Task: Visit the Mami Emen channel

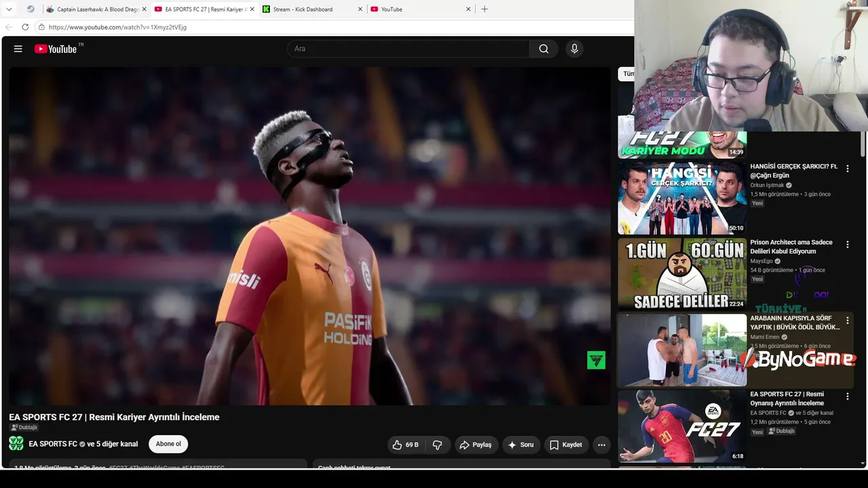Action: pyautogui.click(x=765, y=337)
